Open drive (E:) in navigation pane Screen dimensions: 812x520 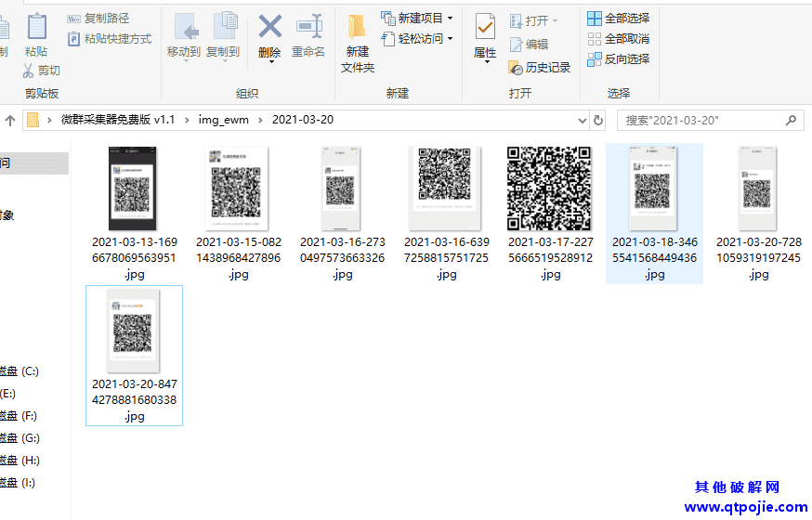(x=8, y=394)
